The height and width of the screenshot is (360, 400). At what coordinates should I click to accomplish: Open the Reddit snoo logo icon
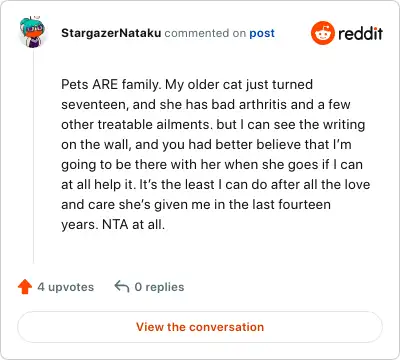coord(322,33)
